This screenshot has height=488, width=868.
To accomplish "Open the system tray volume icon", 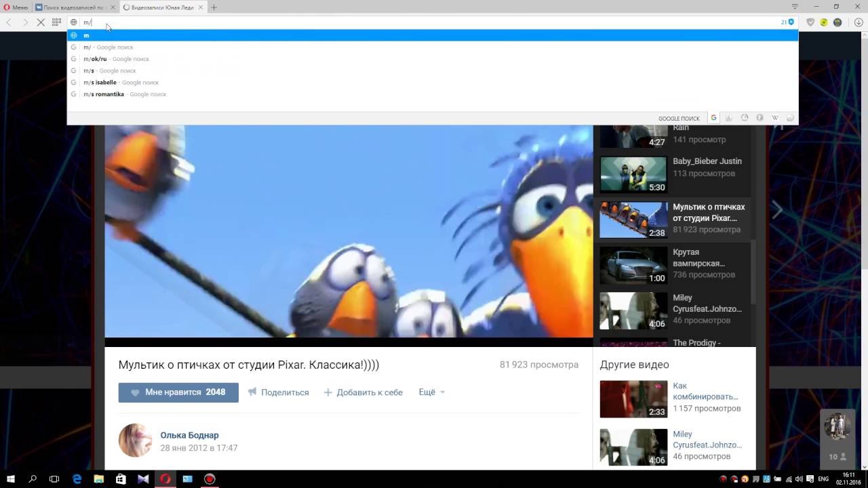I will tap(799, 479).
